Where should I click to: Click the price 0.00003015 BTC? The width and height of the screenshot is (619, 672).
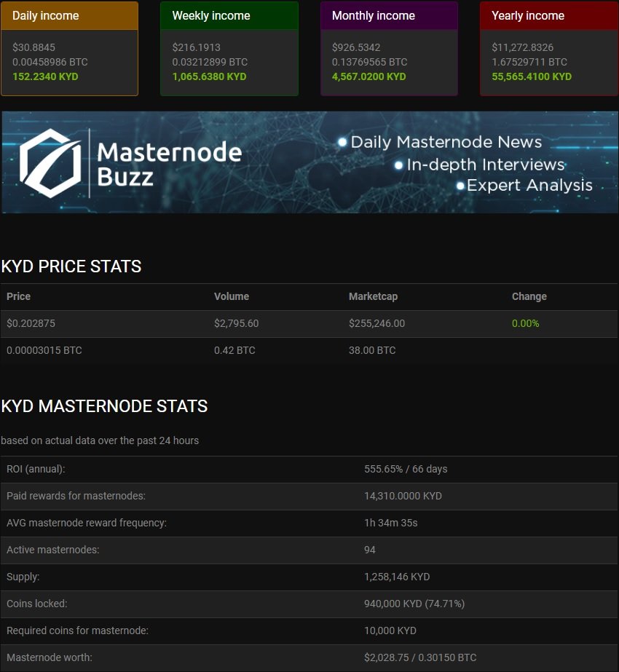tap(44, 351)
